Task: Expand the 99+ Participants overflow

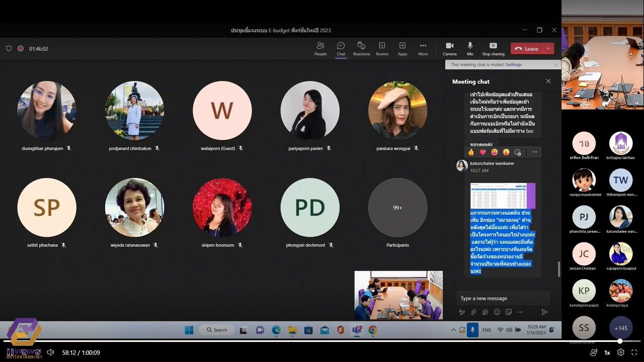Action: coord(397,208)
